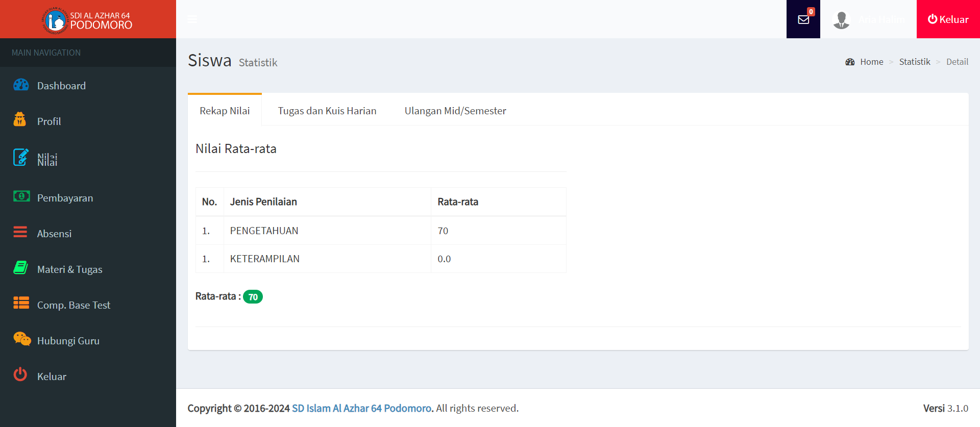Click the Comp. Base Test icon

tap(21, 303)
